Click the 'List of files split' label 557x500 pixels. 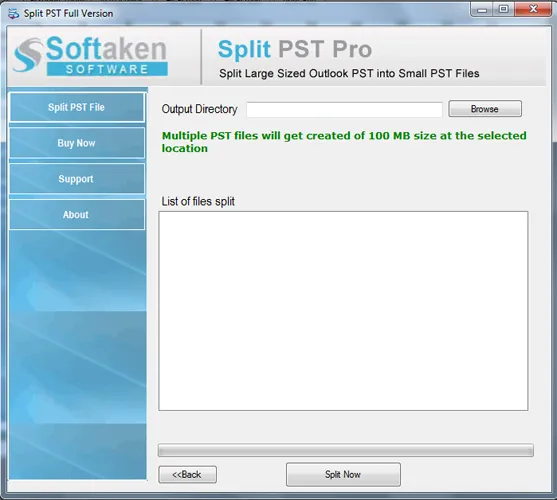pos(198,201)
